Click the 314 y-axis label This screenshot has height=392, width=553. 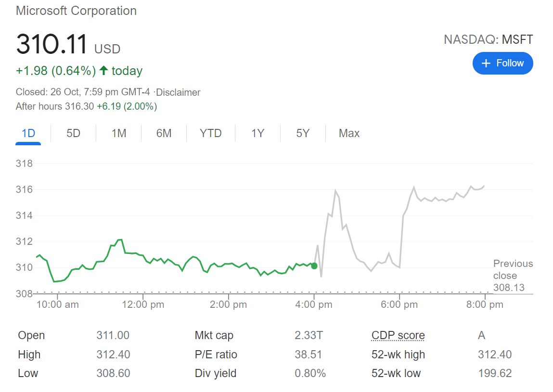(x=24, y=215)
